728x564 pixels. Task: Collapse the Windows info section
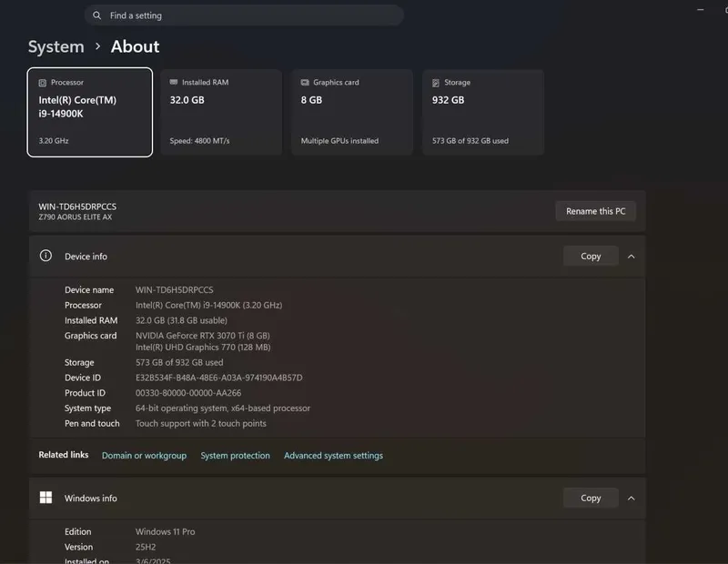(x=632, y=499)
